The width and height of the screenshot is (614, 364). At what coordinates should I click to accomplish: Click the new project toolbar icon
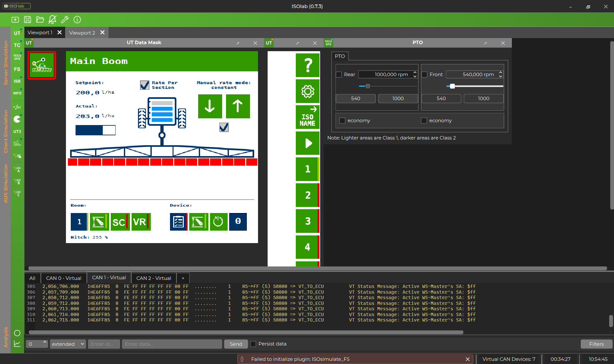15,20
